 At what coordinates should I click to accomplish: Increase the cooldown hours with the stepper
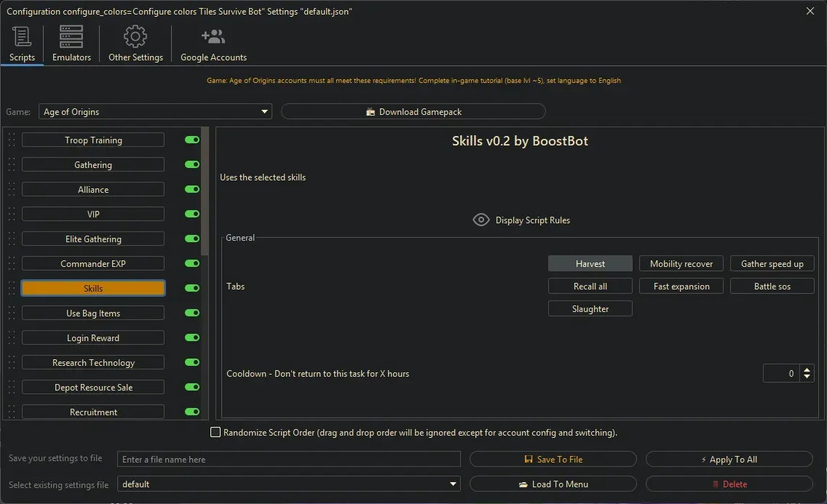click(807, 369)
